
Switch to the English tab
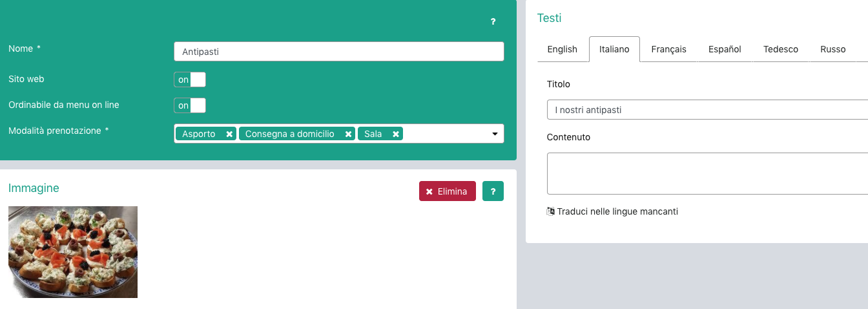pos(562,49)
